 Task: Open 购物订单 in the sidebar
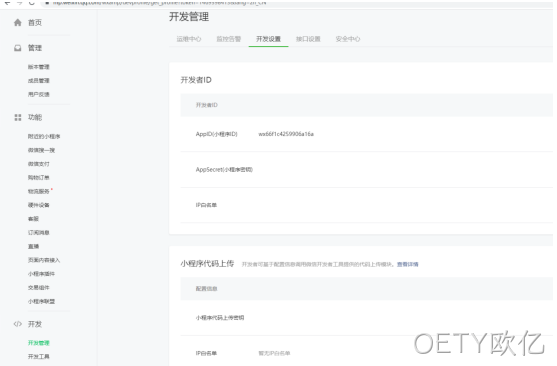pyautogui.click(x=39, y=178)
